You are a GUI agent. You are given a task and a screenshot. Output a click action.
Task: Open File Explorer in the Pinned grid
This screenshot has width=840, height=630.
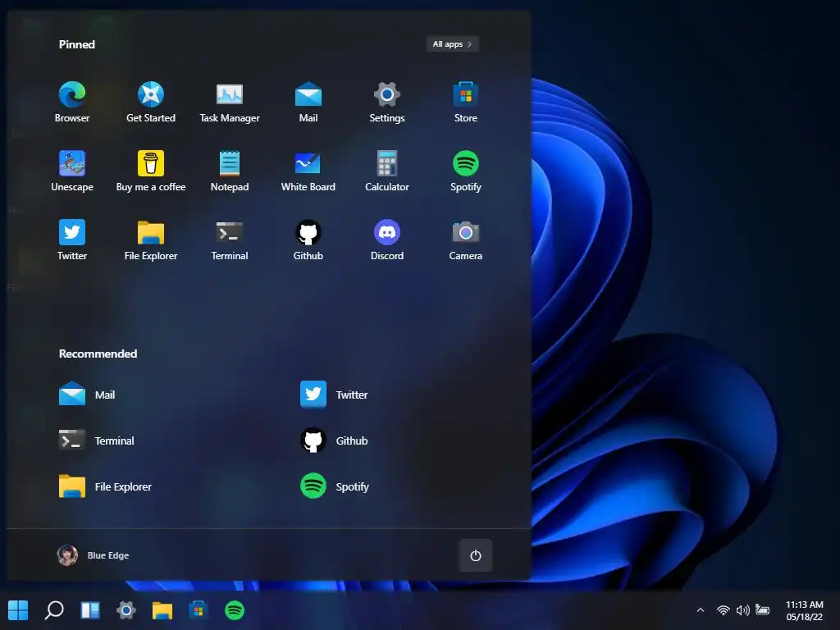point(151,240)
